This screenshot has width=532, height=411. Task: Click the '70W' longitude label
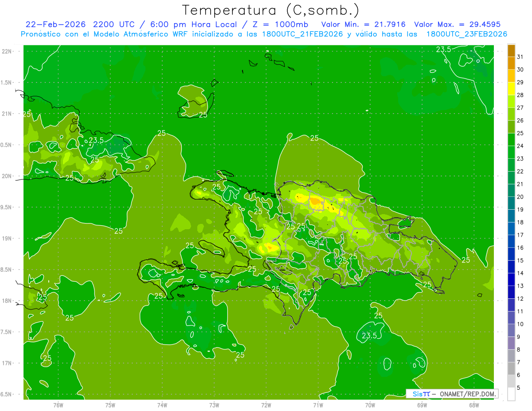370,404
